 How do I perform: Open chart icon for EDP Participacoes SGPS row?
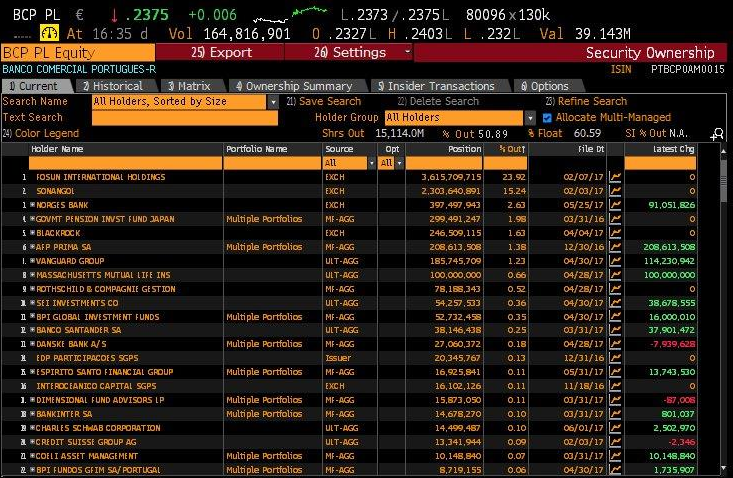(615, 358)
